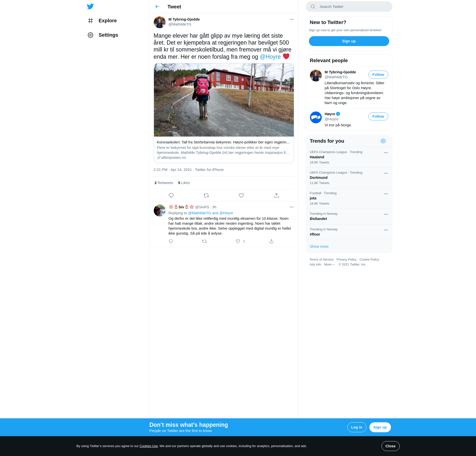The image size is (476, 456).
Task: Reply to the main tweet
Action: [x=171, y=195]
